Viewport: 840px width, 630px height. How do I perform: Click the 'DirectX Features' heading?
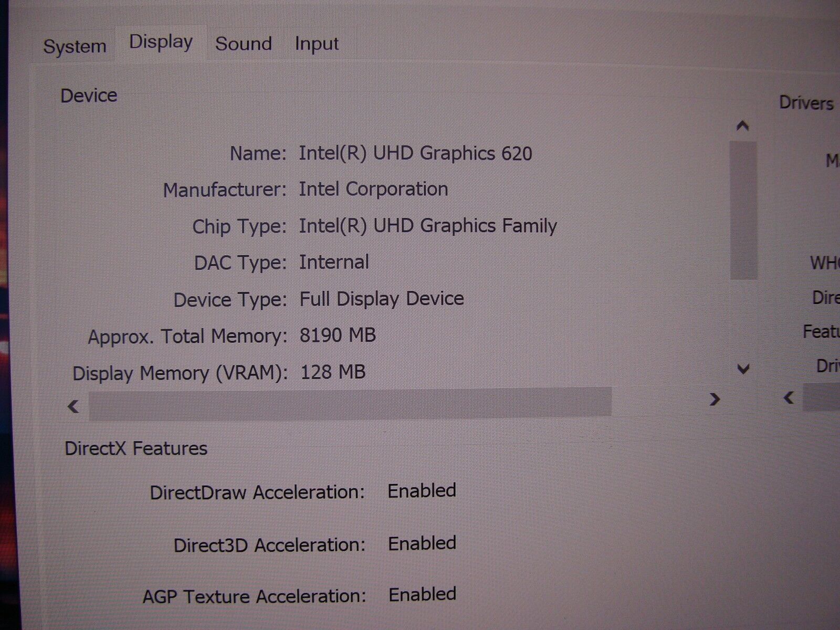[136, 448]
